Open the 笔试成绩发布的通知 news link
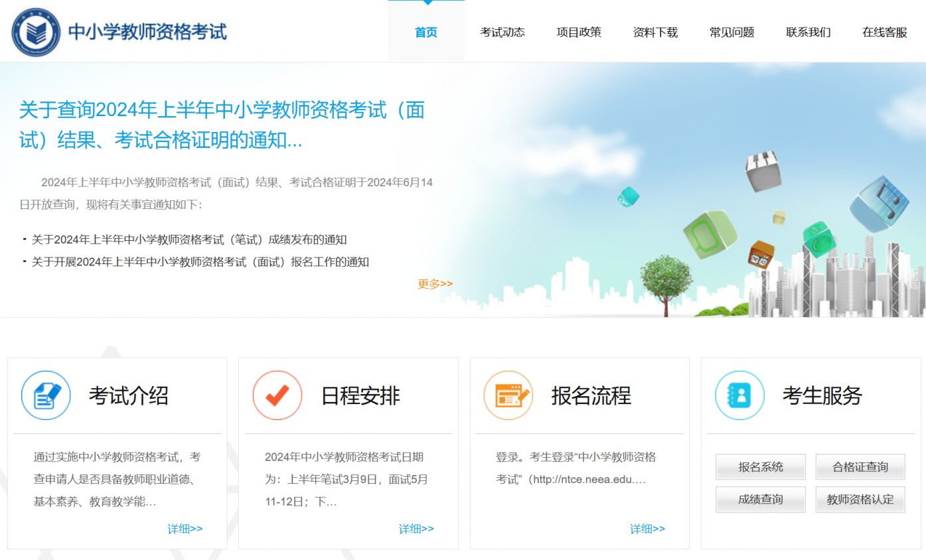 [x=189, y=240]
